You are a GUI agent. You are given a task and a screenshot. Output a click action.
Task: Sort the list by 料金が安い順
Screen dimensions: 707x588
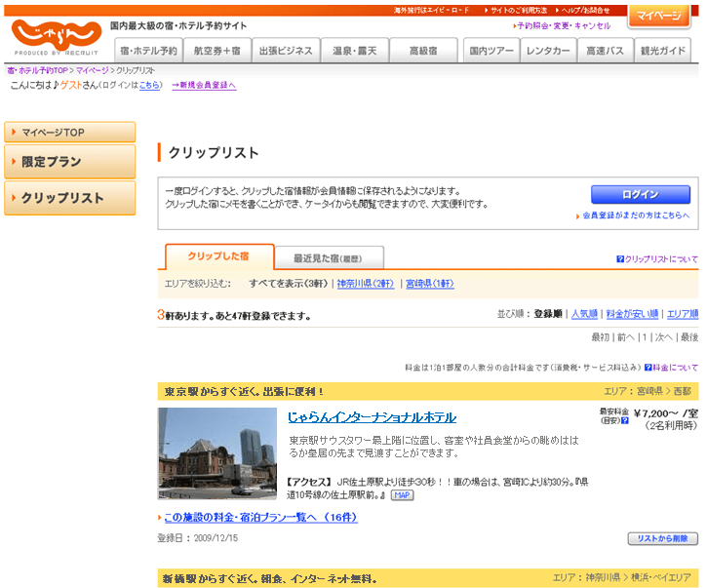click(x=632, y=315)
